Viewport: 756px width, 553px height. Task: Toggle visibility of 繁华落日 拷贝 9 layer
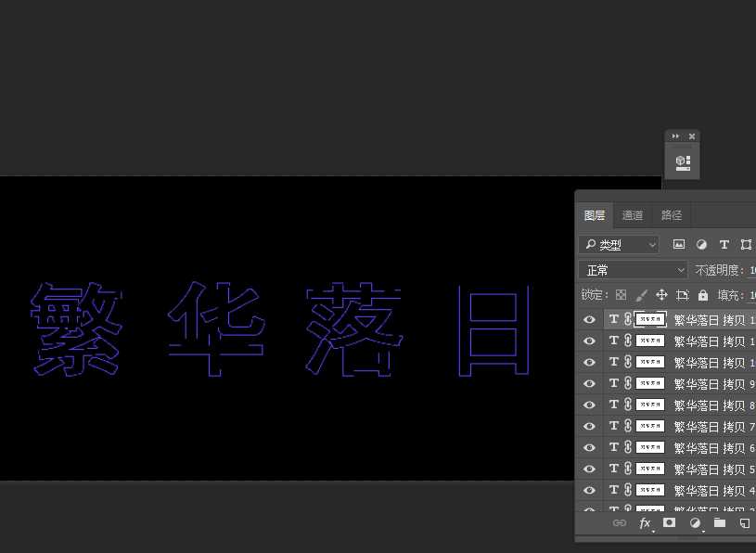pos(589,383)
